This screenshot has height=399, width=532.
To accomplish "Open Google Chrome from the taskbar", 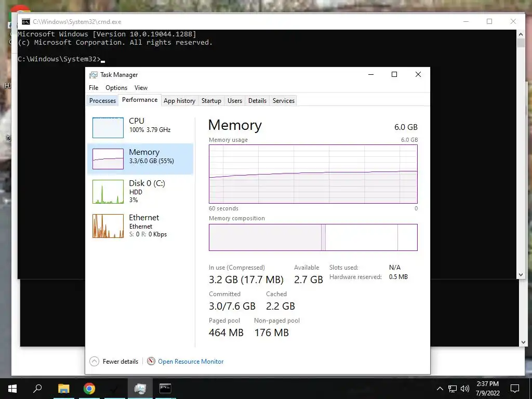I will (89, 389).
